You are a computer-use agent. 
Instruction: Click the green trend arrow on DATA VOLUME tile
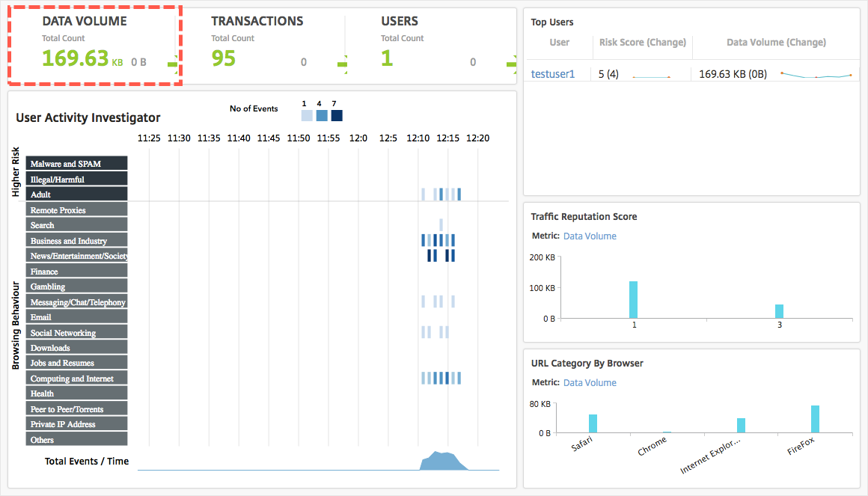(x=174, y=66)
